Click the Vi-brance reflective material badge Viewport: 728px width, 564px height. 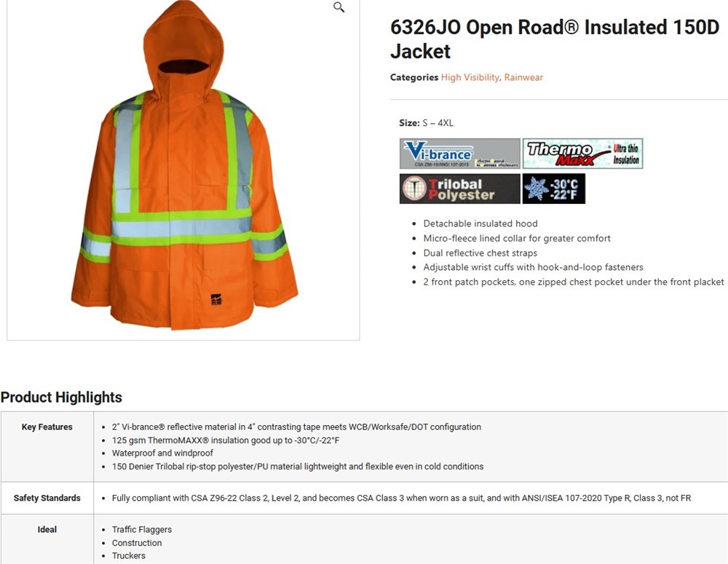click(x=459, y=153)
